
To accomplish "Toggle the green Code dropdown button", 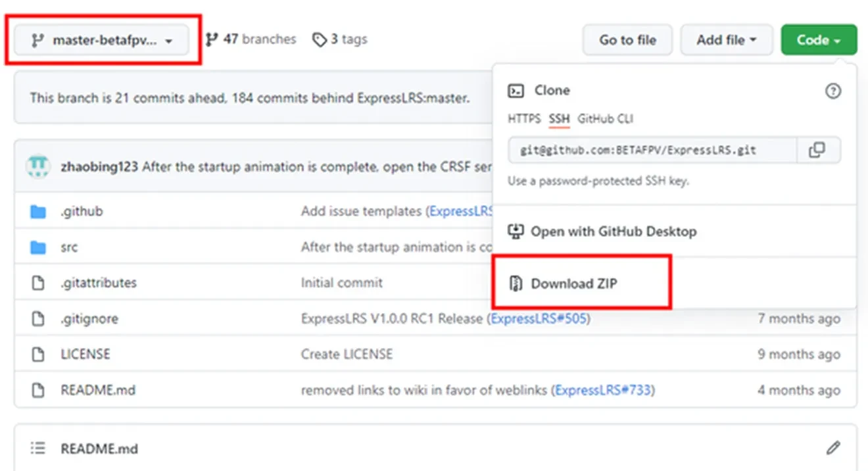I will click(819, 40).
